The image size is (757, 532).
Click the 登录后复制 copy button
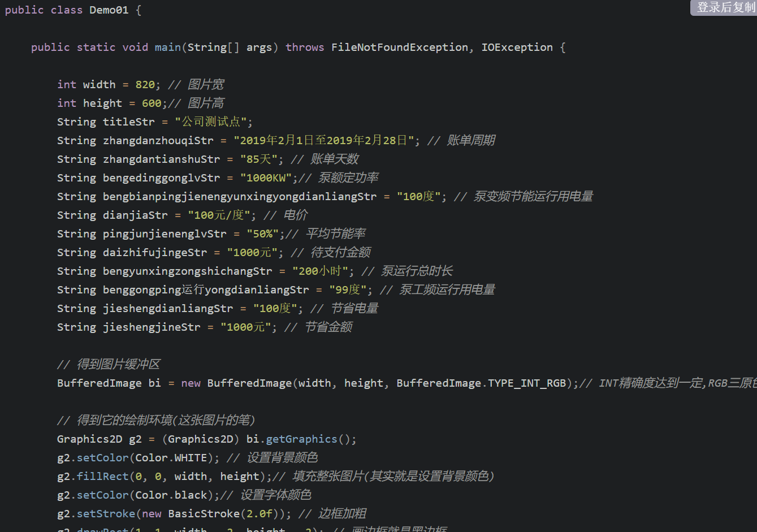[x=724, y=7]
